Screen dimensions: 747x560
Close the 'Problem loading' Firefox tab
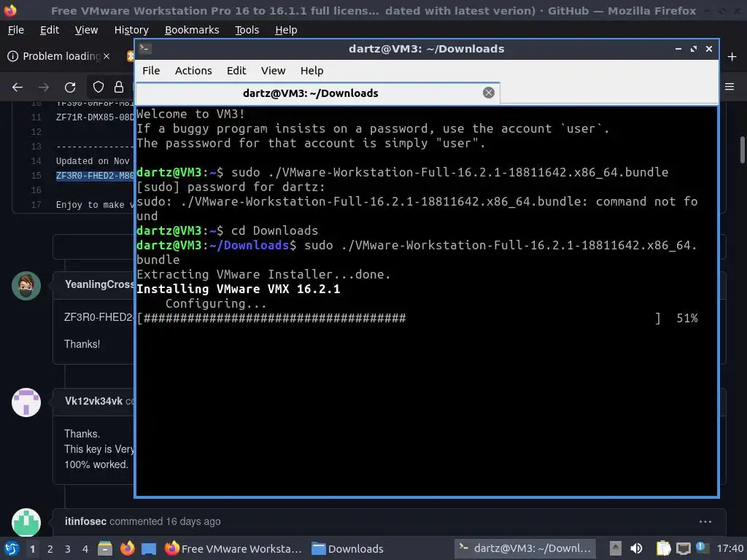point(107,56)
